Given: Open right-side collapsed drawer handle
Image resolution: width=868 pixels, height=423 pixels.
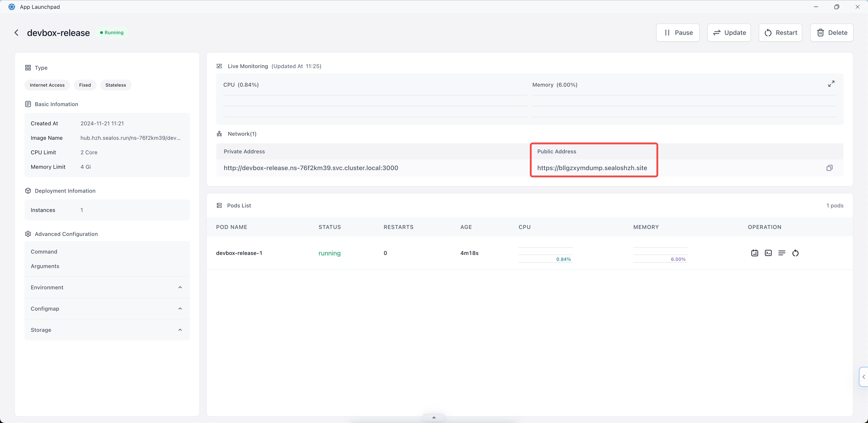Looking at the screenshot, I should (x=864, y=377).
